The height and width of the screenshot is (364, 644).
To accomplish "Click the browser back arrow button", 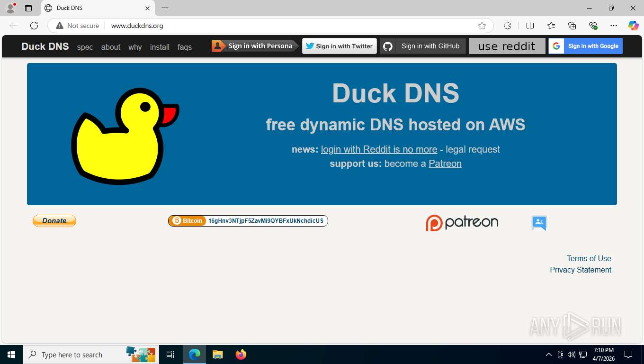I will (13, 26).
